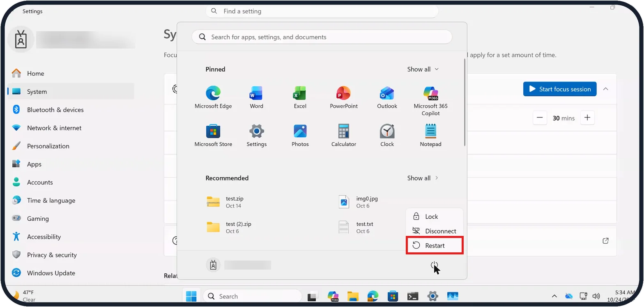Select Restart from the power menu
Image resolution: width=644 pixels, height=307 pixels.
click(x=435, y=245)
